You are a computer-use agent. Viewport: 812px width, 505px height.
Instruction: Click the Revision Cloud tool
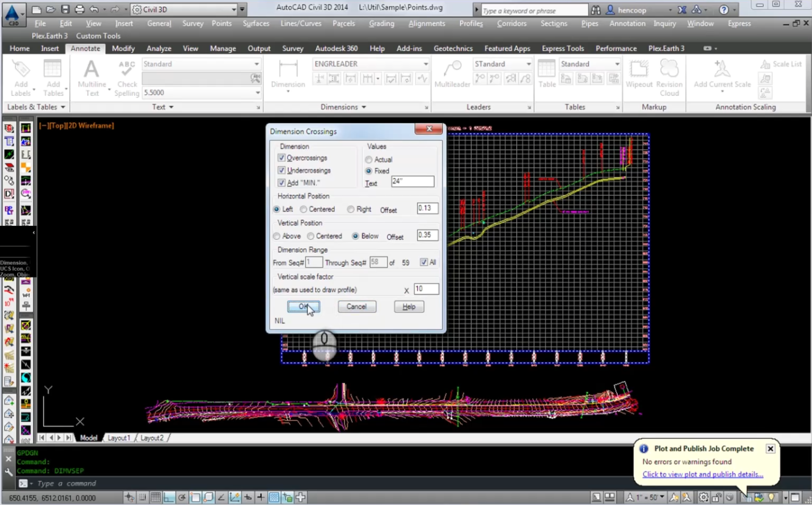(669, 78)
